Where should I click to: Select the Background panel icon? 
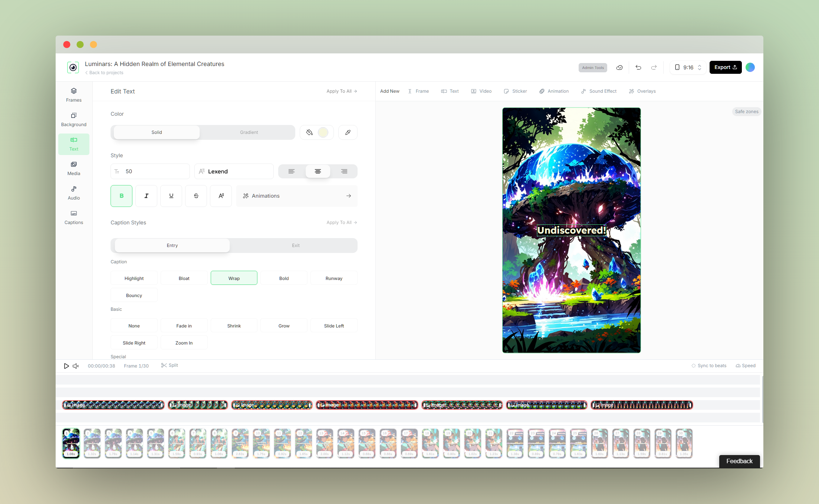click(x=73, y=119)
